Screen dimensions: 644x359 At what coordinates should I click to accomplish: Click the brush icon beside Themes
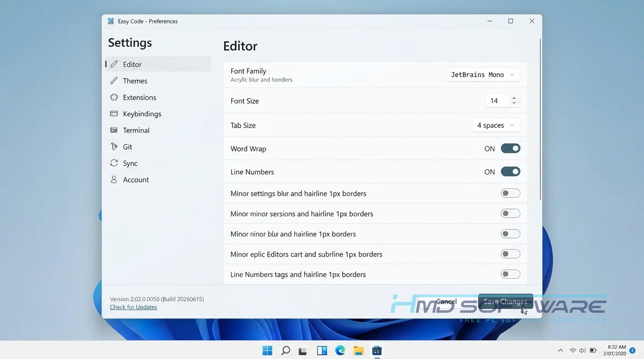(114, 80)
